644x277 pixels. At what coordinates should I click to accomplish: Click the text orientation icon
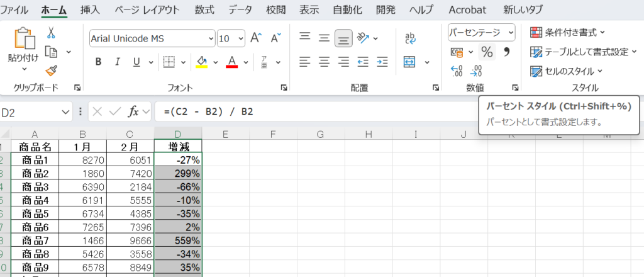click(363, 38)
